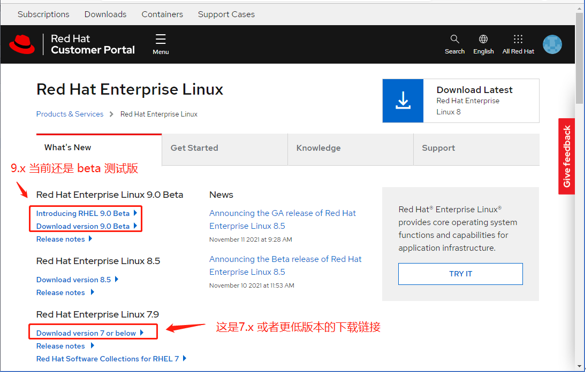This screenshot has height=374, width=586.
Task: Switch to the Support tab
Action: 476,149
